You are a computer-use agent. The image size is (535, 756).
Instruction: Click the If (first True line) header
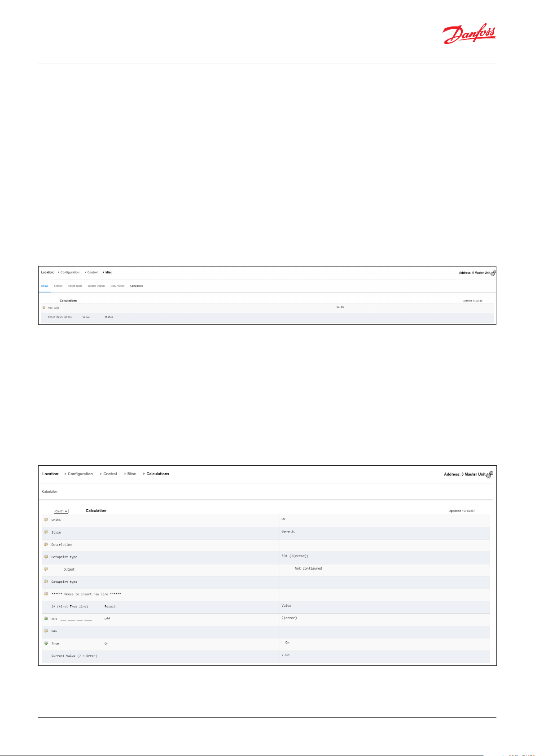click(x=70, y=607)
